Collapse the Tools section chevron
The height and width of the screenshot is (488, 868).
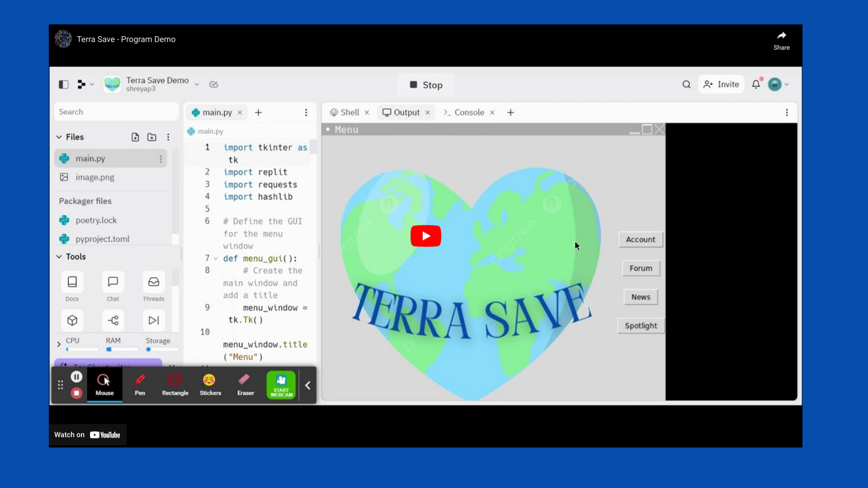point(59,257)
